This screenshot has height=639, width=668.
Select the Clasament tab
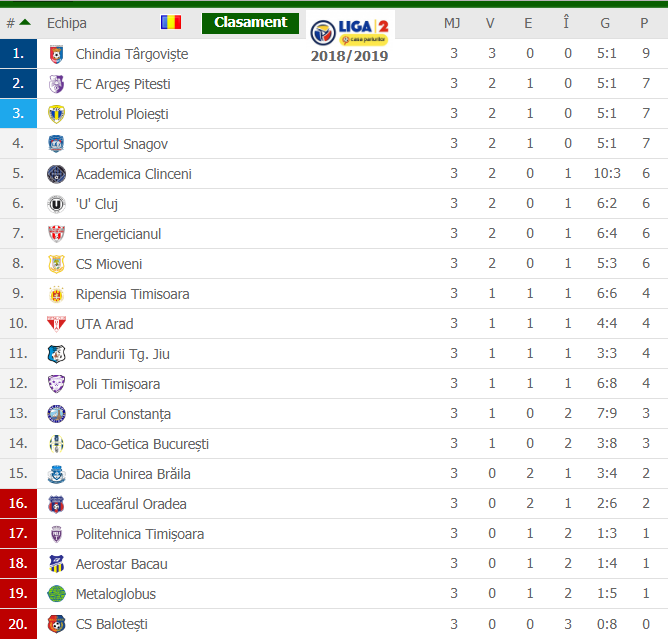click(x=250, y=23)
